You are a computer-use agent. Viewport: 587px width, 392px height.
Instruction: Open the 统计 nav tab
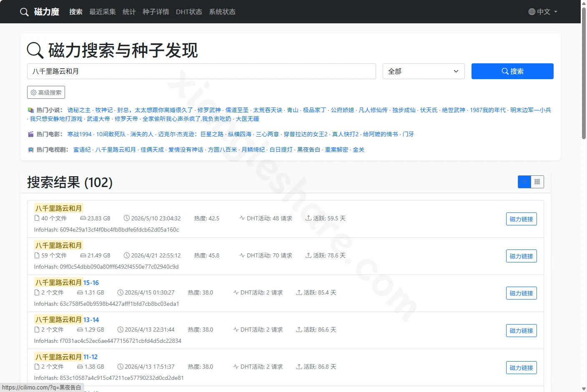pos(129,12)
